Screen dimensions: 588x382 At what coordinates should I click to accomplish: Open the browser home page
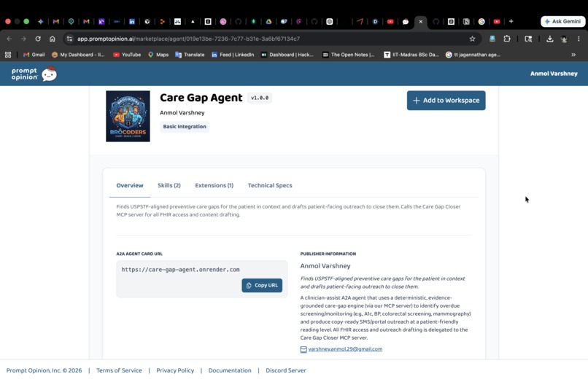point(53,39)
